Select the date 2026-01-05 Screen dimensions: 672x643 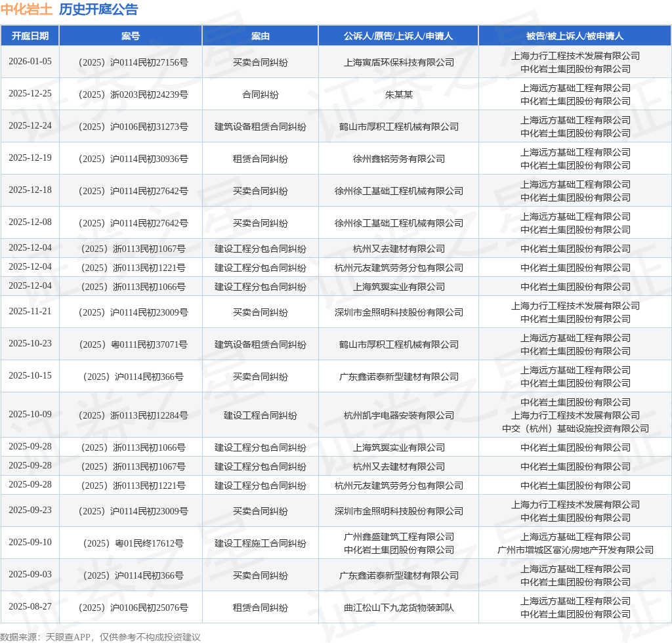(30, 61)
